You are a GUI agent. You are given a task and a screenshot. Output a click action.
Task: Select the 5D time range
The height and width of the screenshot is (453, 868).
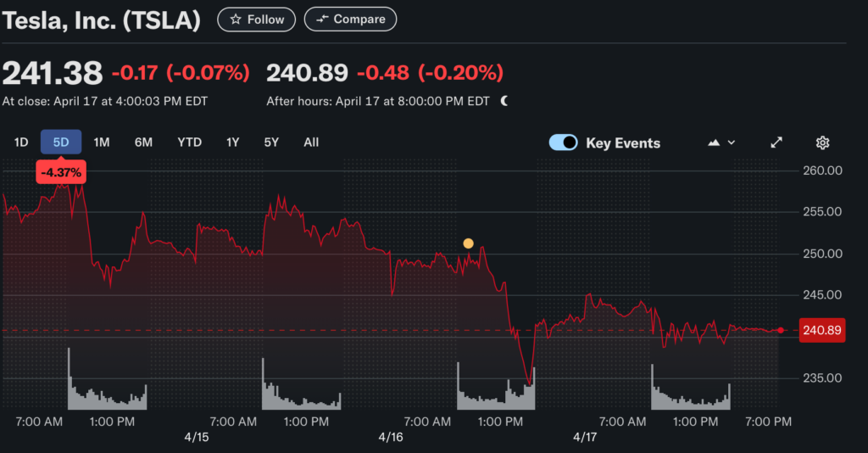tap(61, 143)
